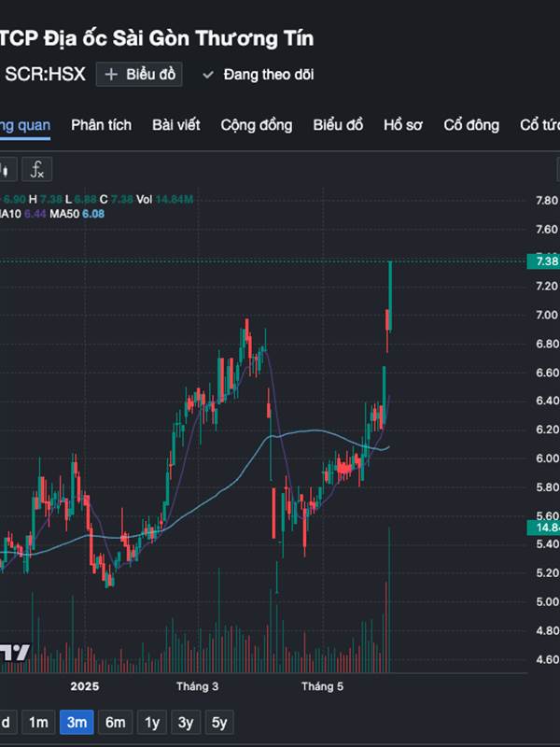The width and height of the screenshot is (560, 747).
Task: Click the Địa ốc Sài Gòn Thương Tín title
Action: [178, 38]
